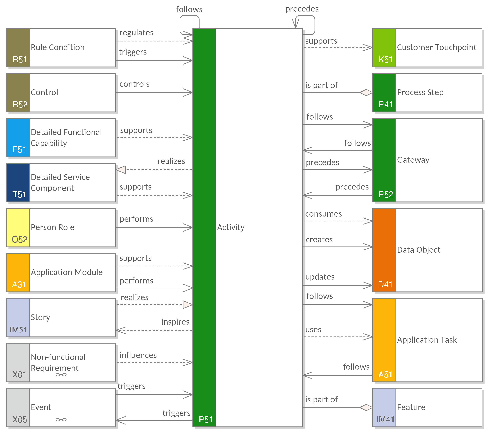This screenshot has height=448, width=489.
Task: Click Detailed Functional Capability label
Action: point(66,138)
